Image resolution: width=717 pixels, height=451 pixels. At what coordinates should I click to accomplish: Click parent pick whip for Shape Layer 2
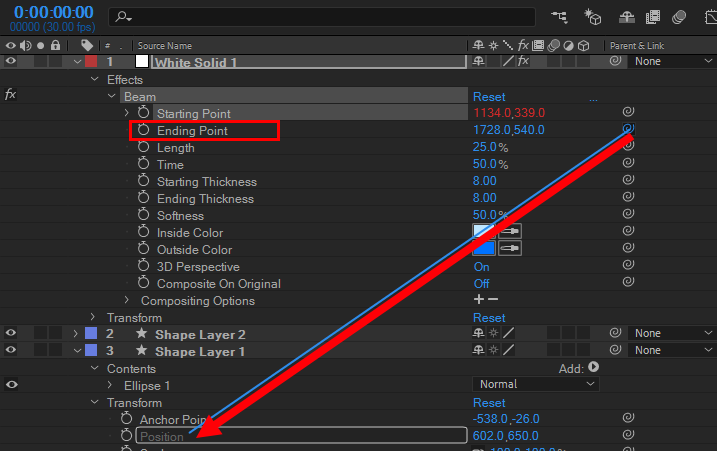click(615, 333)
